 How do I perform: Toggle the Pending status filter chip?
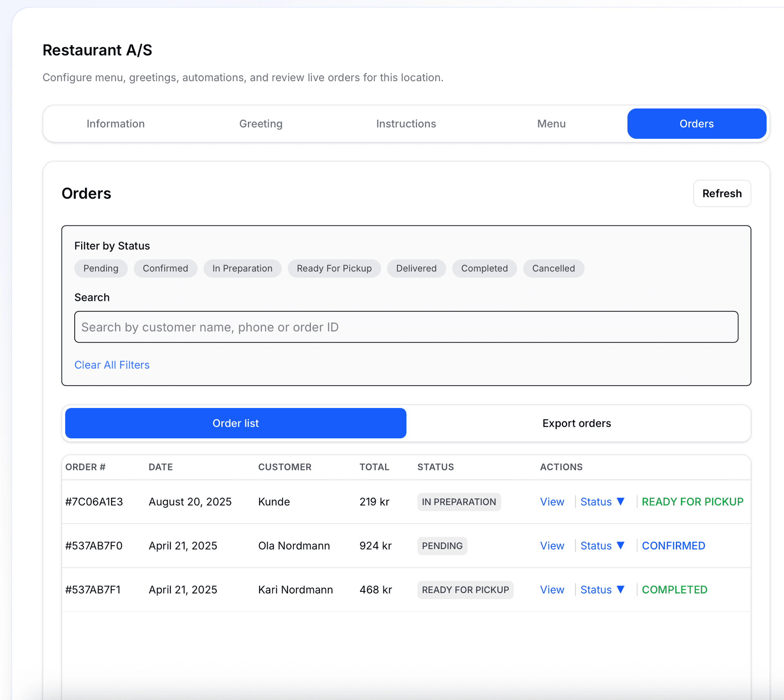click(101, 268)
